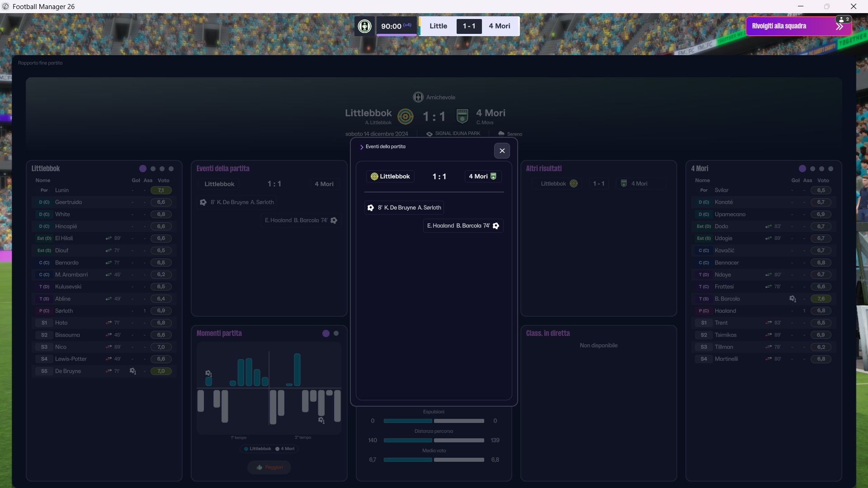The width and height of the screenshot is (868, 488).
Task: Click the Rapporto fine partita breadcrumb label
Action: [40, 63]
